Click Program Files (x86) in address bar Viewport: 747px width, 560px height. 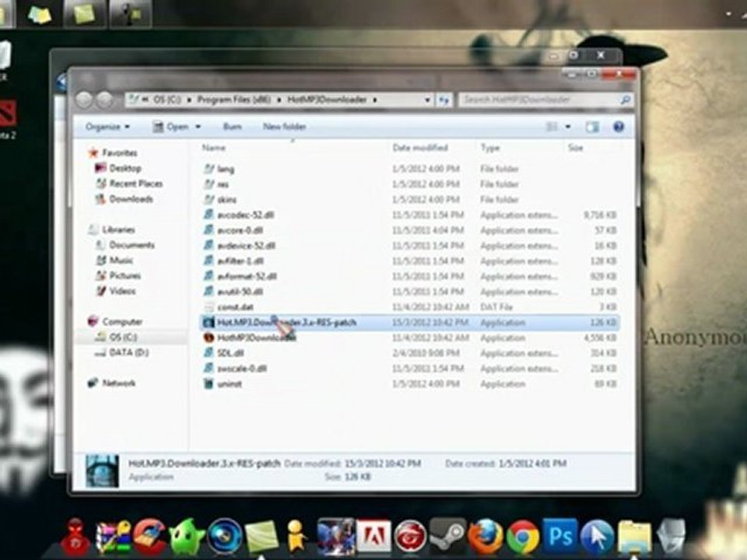pos(234,100)
